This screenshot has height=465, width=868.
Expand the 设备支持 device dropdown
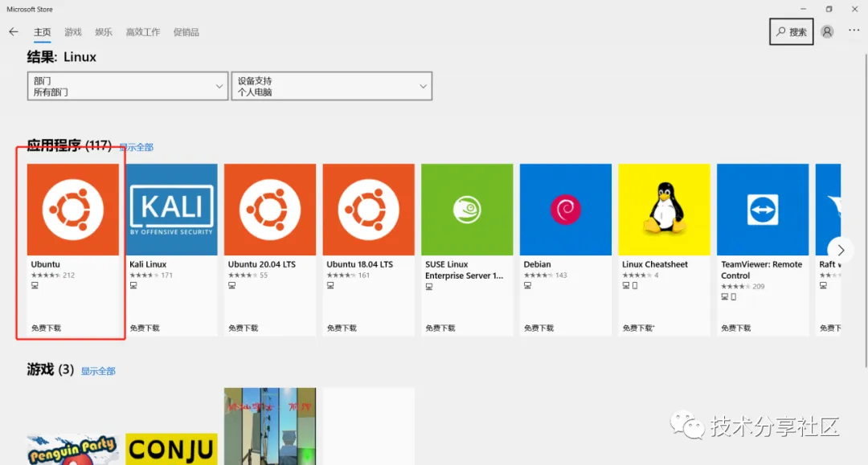pos(332,86)
